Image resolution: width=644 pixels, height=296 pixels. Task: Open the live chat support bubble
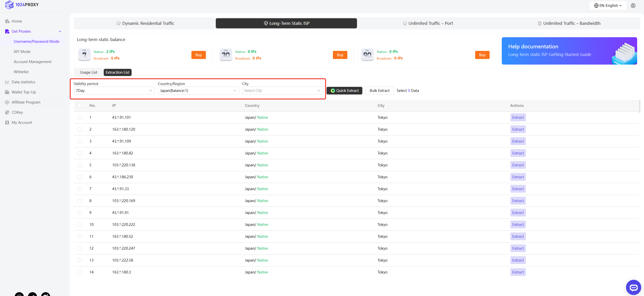pyautogui.click(x=633, y=287)
